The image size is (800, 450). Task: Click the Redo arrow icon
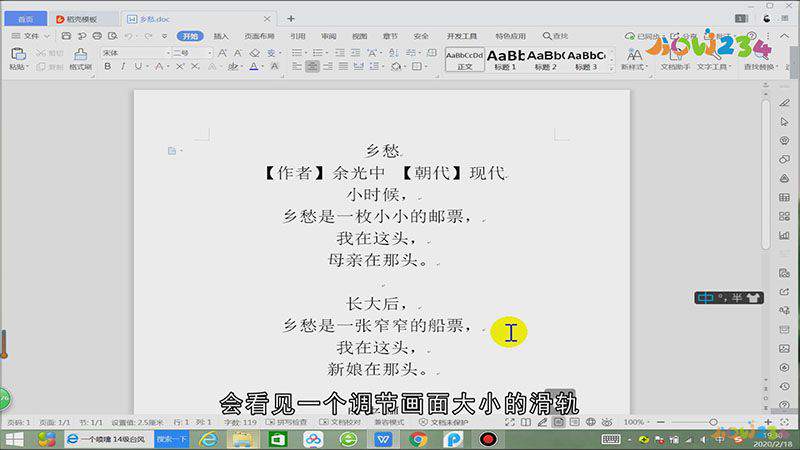click(x=148, y=36)
